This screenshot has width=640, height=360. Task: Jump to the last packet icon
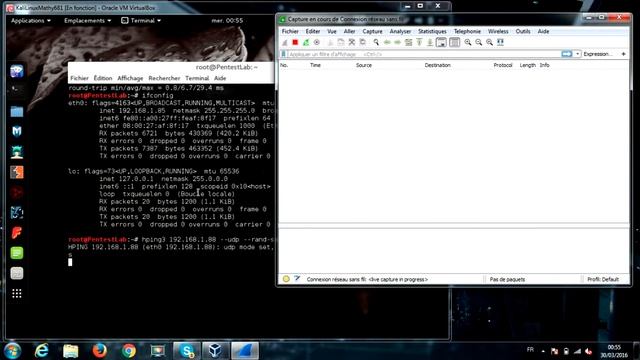tap(430, 42)
